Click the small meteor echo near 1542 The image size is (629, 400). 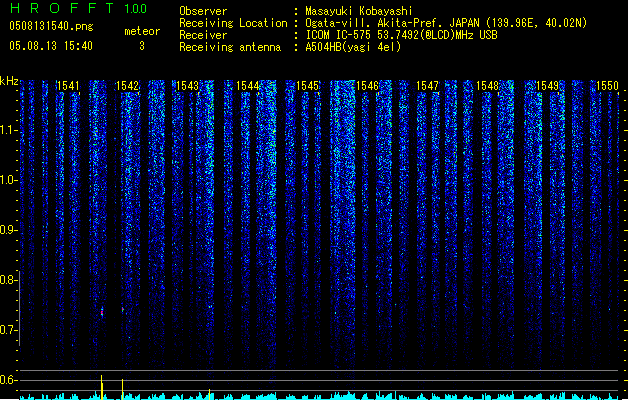[122, 310]
